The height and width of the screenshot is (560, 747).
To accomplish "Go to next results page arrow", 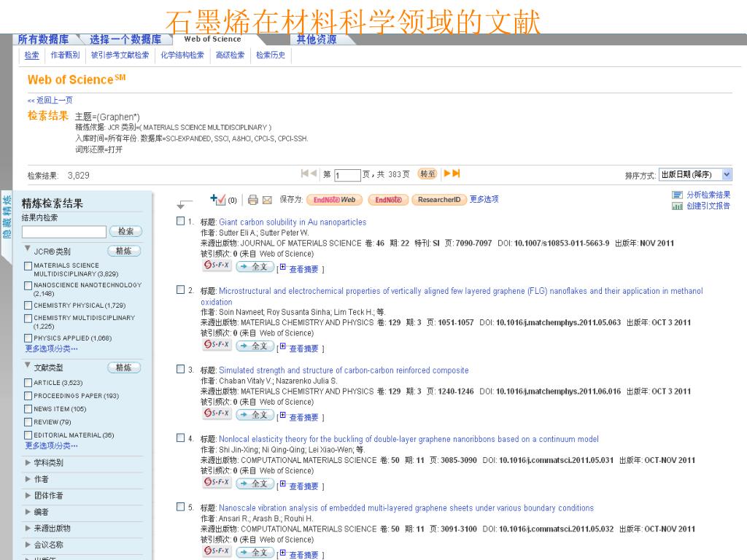I will (x=447, y=174).
